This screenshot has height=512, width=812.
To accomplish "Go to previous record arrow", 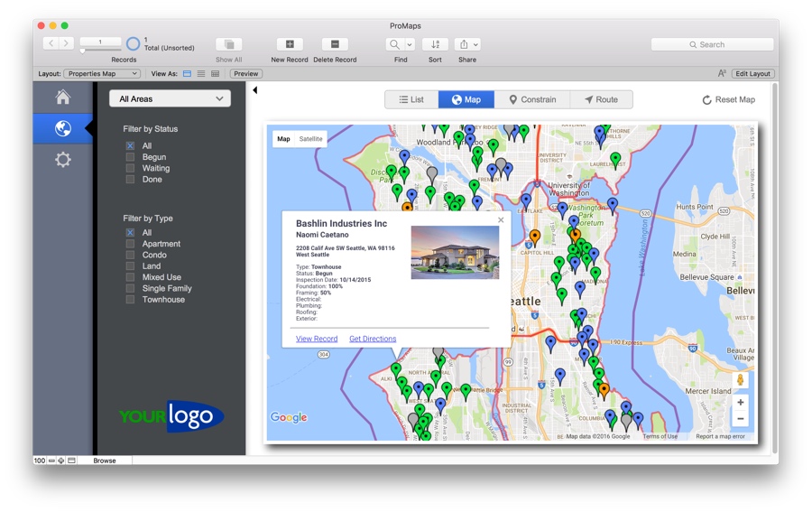I will [x=51, y=43].
